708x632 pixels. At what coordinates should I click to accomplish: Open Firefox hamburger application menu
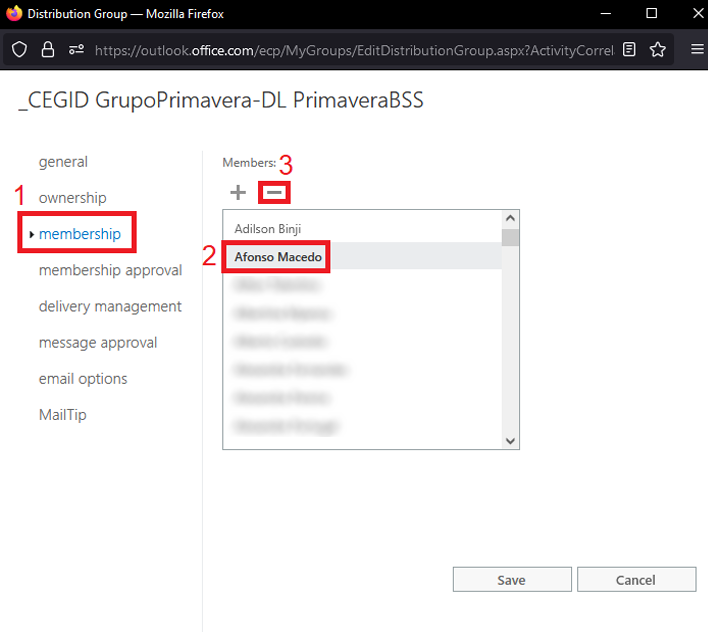[697, 49]
